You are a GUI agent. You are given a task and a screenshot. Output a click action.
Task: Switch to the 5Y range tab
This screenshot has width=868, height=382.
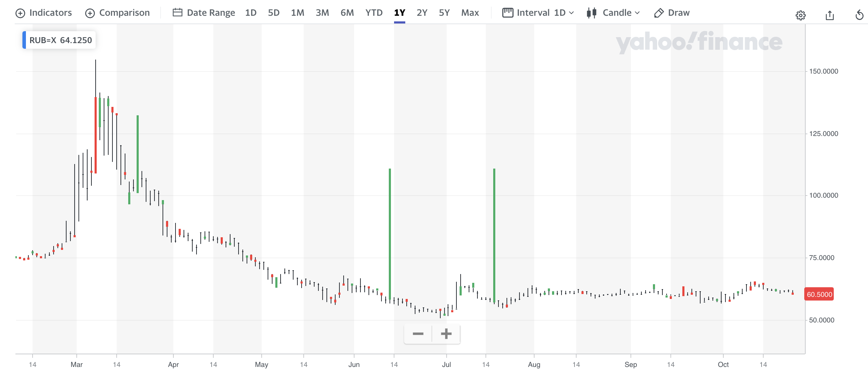click(444, 13)
